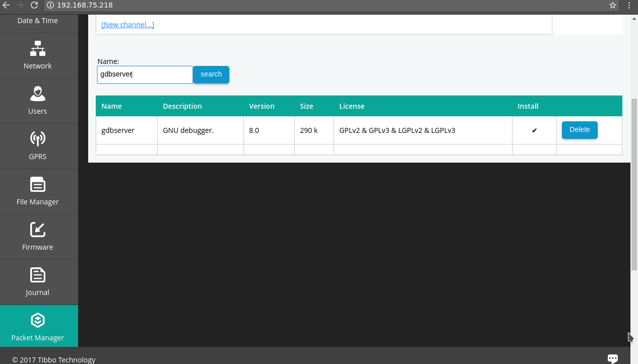Open the chat bubble icon in footer
Viewport: 638px width, 364px height.
pos(613,358)
